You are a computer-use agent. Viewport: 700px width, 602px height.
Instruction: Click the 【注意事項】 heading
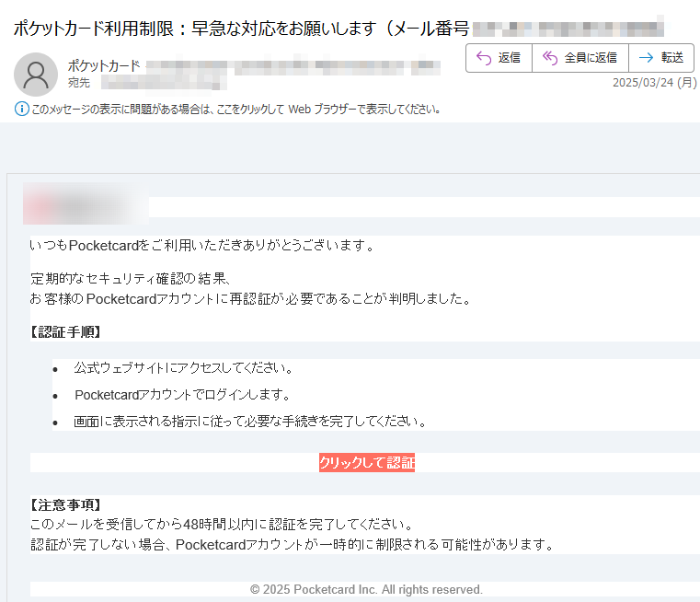(x=65, y=504)
